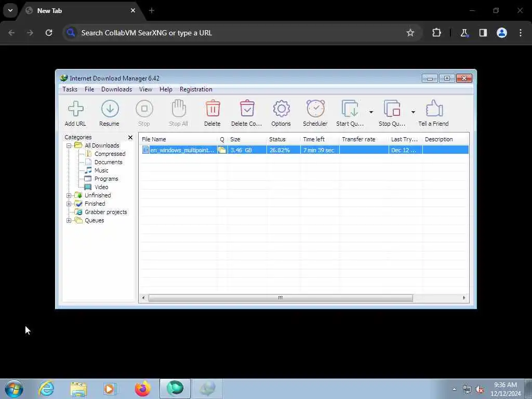This screenshot has height=399, width=532.
Task: Open the Scheduler clock icon
Action: tap(315, 109)
